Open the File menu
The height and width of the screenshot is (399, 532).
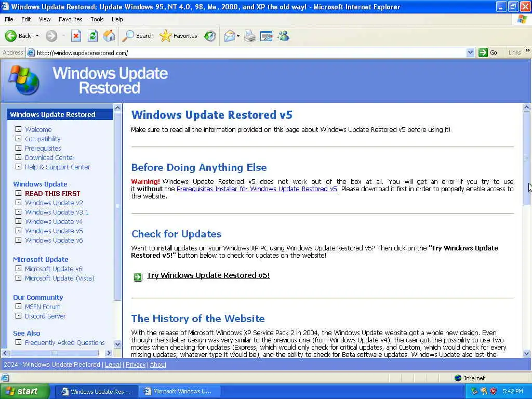(x=9, y=19)
